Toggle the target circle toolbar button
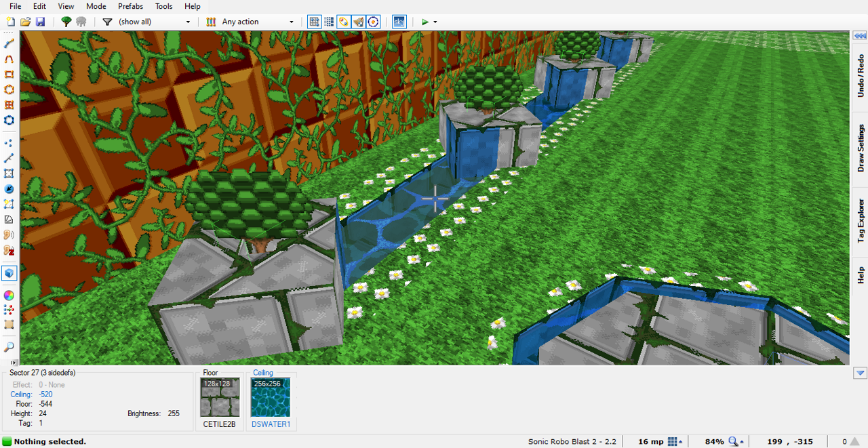The height and width of the screenshot is (448, 868). pyautogui.click(x=374, y=22)
